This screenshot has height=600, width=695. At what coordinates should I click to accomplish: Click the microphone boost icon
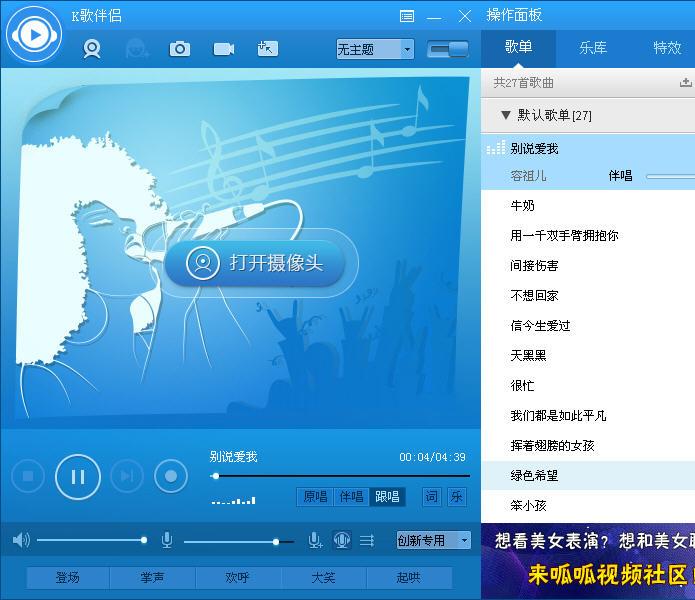(315, 540)
